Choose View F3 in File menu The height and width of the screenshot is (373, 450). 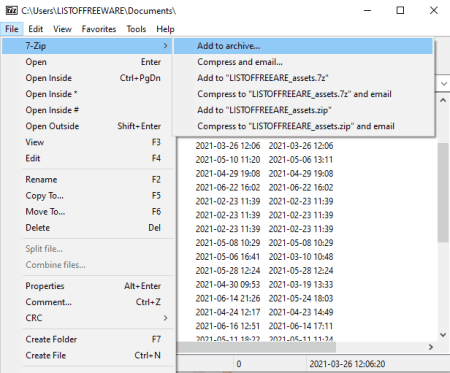(x=87, y=142)
